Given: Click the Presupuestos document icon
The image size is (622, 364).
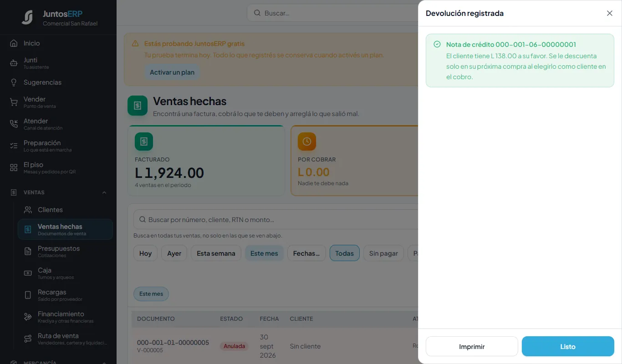Looking at the screenshot, I should (28, 251).
